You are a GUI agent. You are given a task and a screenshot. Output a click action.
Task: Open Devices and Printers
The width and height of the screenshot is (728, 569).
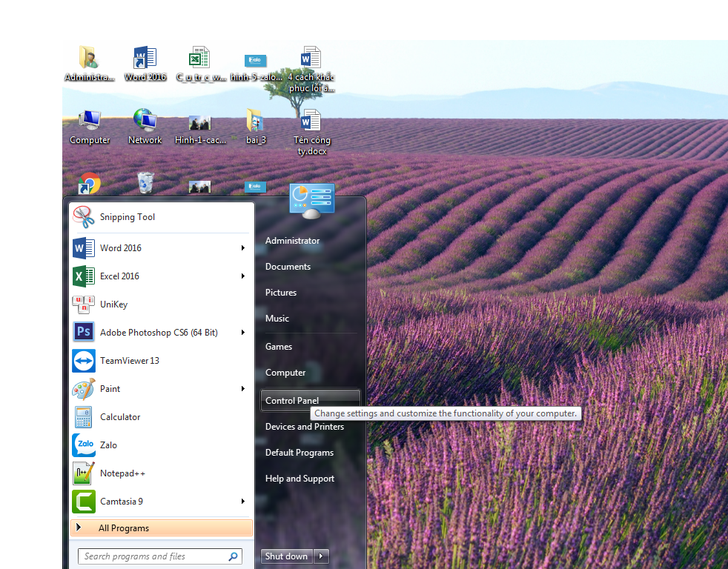(310, 427)
